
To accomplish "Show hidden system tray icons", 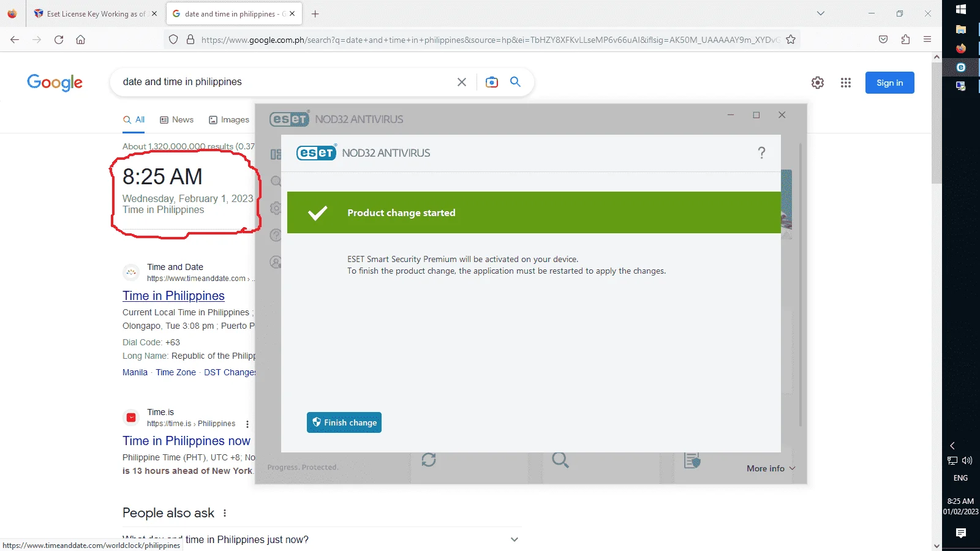I will point(952,446).
